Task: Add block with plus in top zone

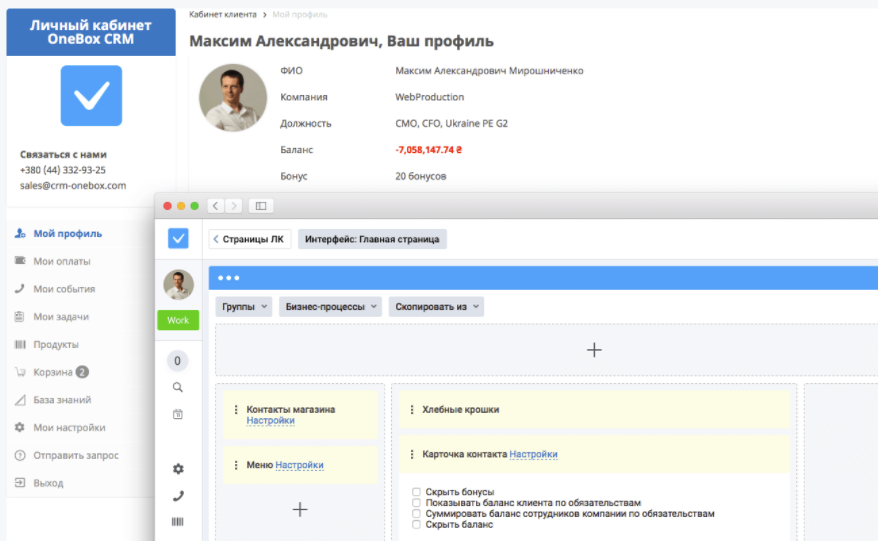Action: (x=594, y=350)
